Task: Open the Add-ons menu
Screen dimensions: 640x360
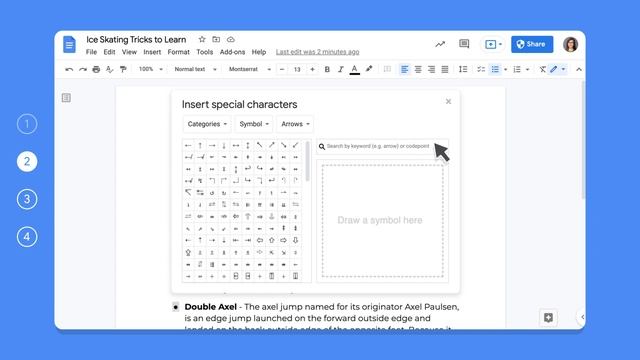Action: point(232,52)
